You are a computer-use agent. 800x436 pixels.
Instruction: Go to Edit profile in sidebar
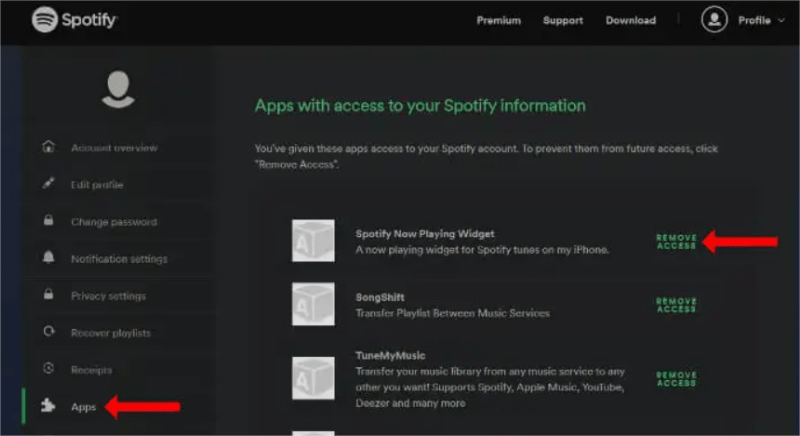(x=97, y=185)
